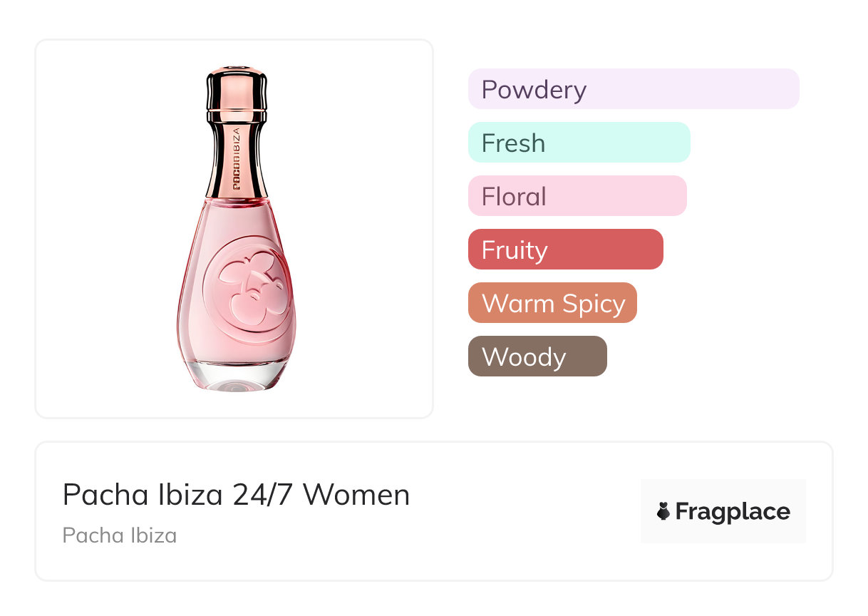Click the brown Woody accord bar
Image resolution: width=868 pixels, height=616 pixels.
(537, 356)
